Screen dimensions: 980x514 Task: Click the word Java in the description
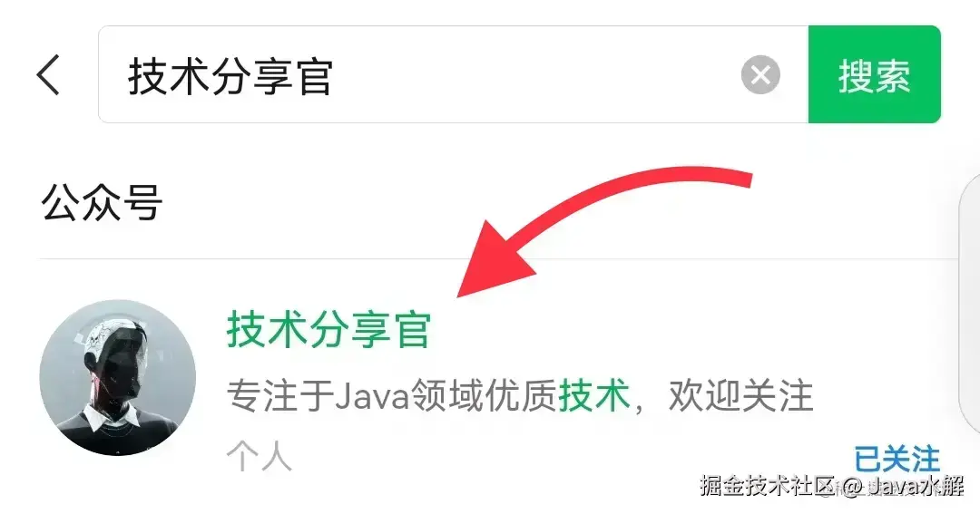tap(373, 396)
